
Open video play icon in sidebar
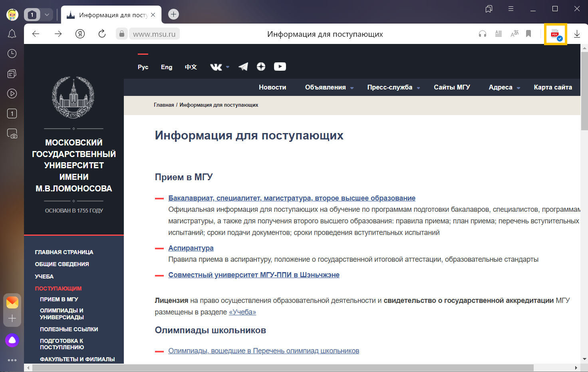(12, 93)
